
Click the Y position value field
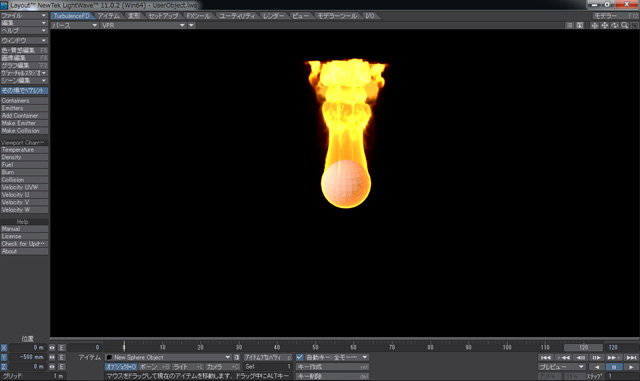pyautogui.click(x=27, y=357)
